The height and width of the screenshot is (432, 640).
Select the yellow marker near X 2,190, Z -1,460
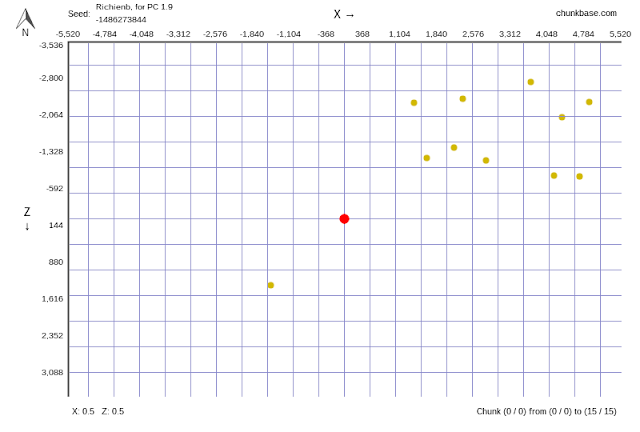(x=454, y=147)
